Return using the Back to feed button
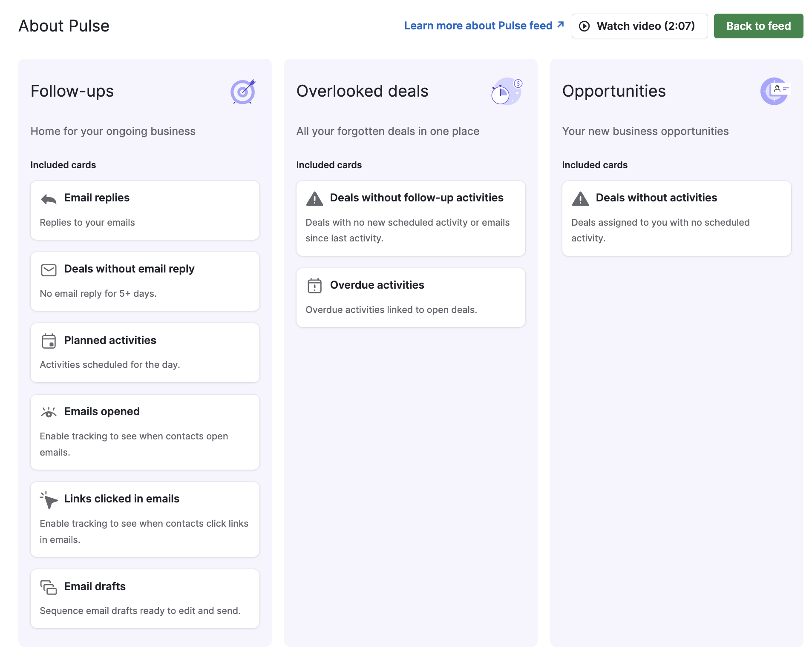 point(758,26)
